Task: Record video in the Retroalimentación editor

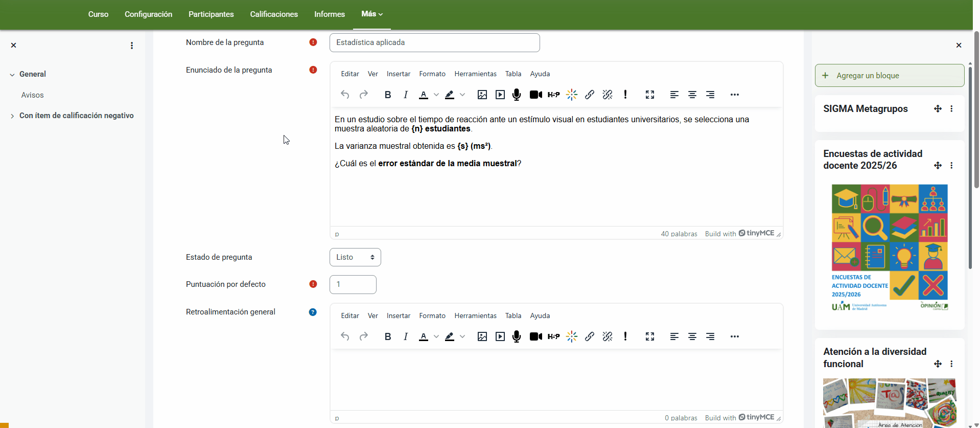Action: pyautogui.click(x=535, y=336)
